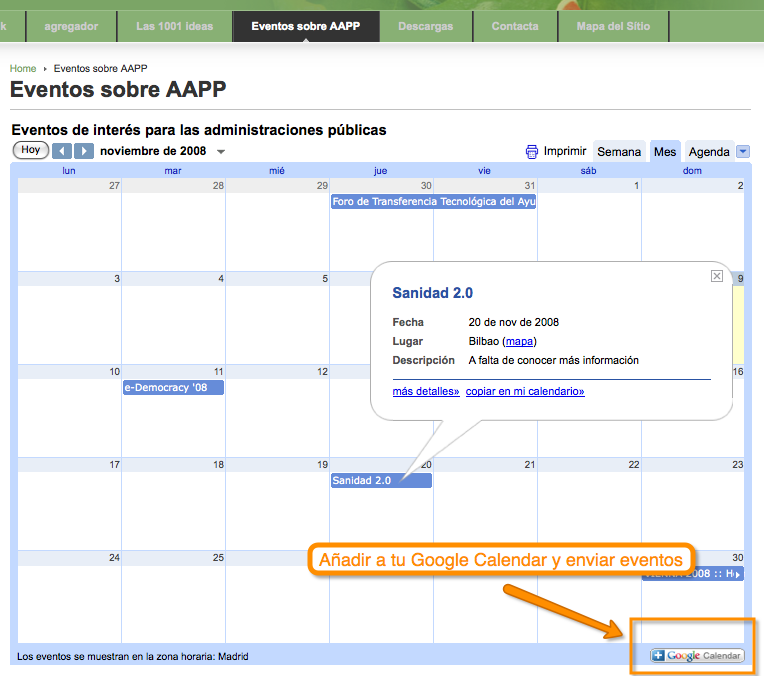Click day number 3 in calendar
Screen dimensions: 764x676
pyautogui.click(x=117, y=279)
